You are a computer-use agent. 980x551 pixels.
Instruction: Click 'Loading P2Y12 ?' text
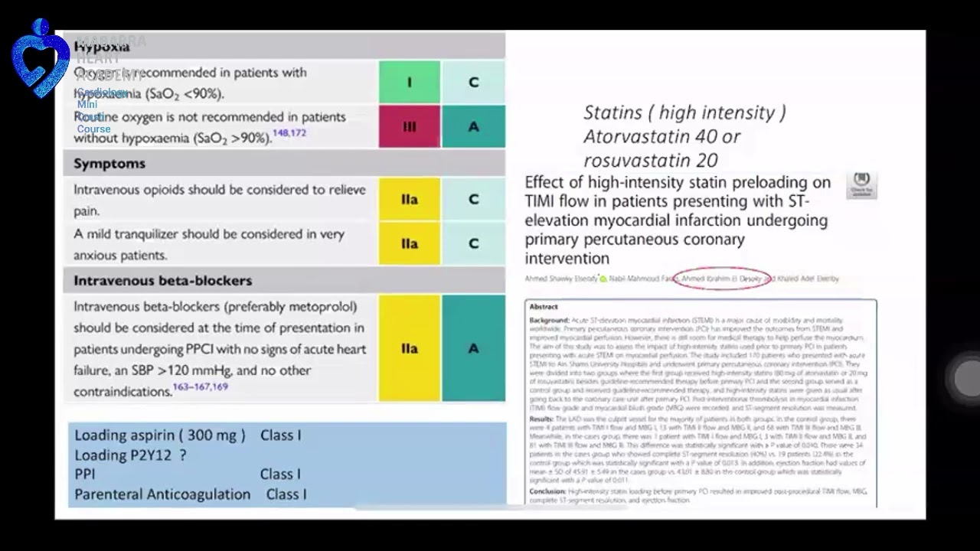click(130, 455)
